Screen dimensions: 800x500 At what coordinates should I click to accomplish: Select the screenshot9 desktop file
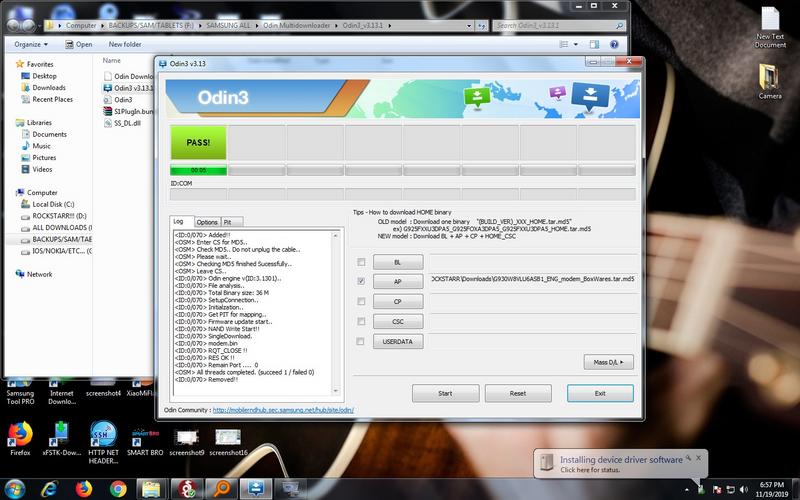tap(187, 442)
